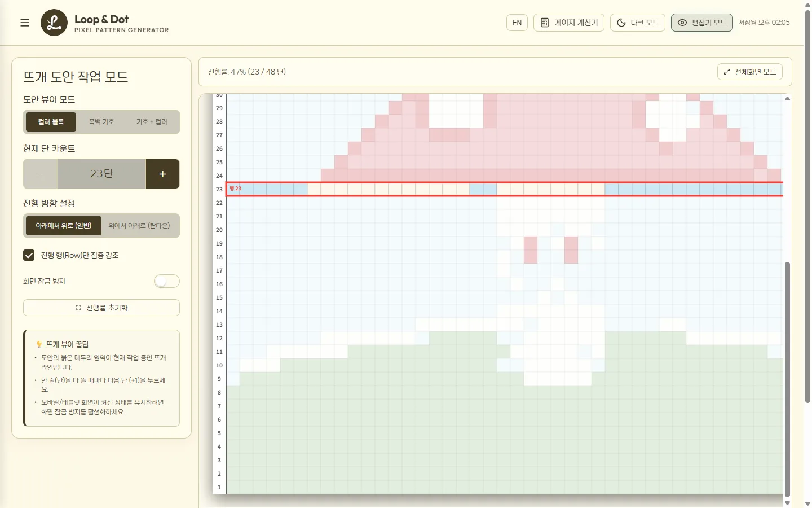Click the lightbulb tip icon
The height and width of the screenshot is (508, 812).
pyautogui.click(x=39, y=344)
